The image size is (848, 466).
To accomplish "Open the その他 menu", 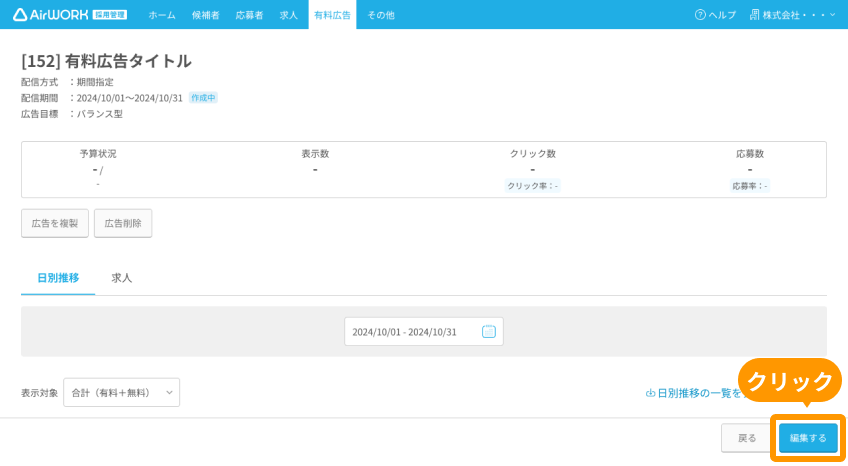I will 381,15.
